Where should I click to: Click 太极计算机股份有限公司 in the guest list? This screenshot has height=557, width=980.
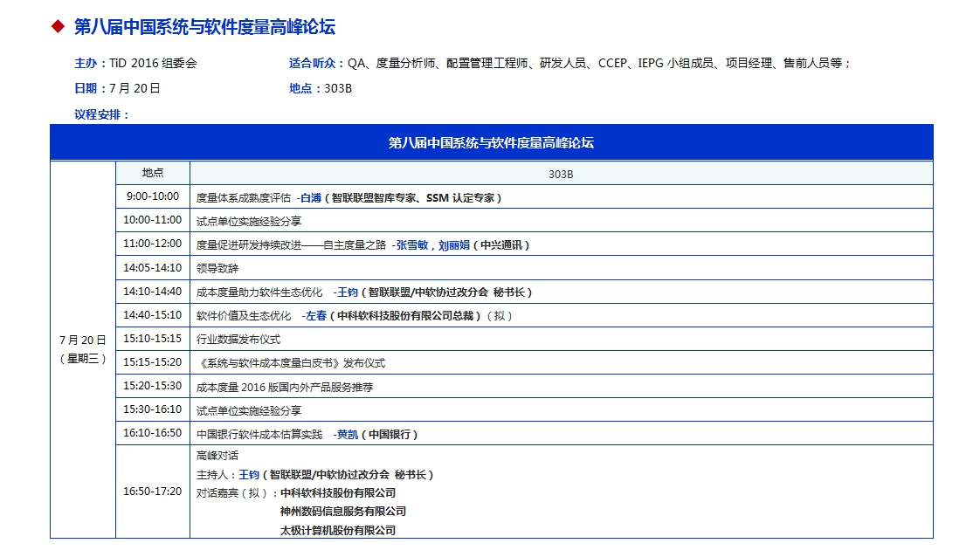click(338, 530)
